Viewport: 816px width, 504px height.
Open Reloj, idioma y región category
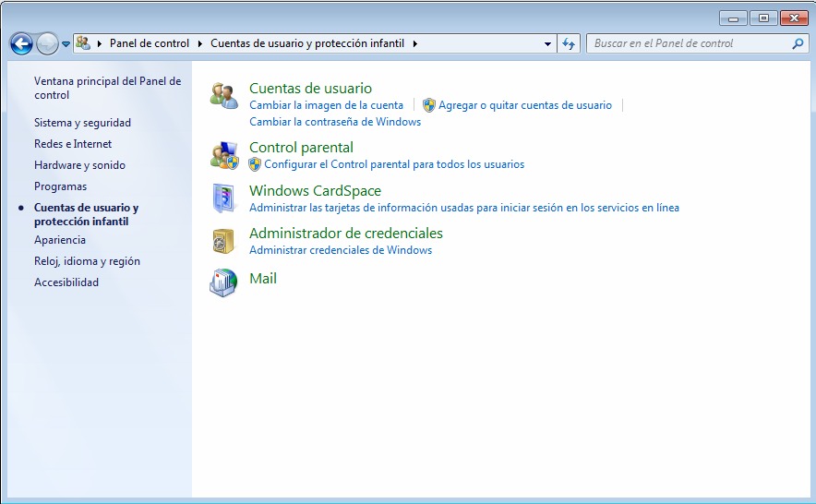[x=87, y=261]
